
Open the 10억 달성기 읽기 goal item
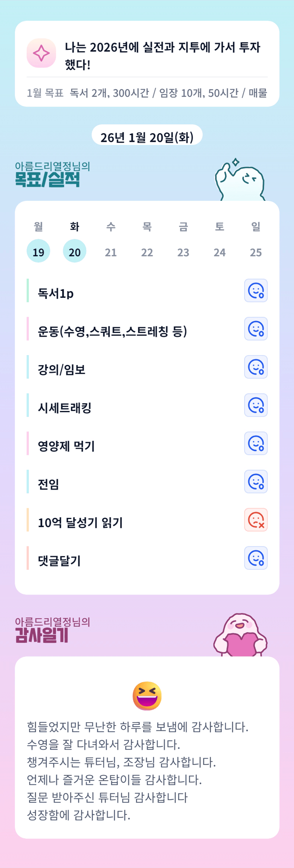(x=80, y=523)
